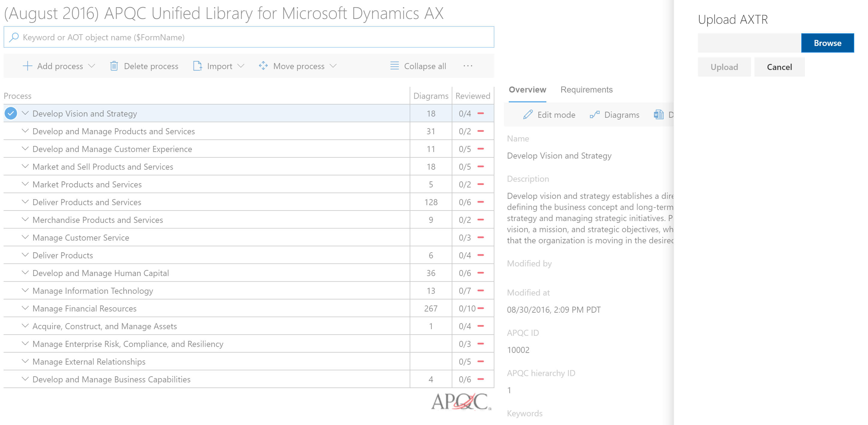The width and height of the screenshot is (868, 425).
Task: Toggle the Develop Vision and Strategy checkbox
Action: pyautogui.click(x=11, y=113)
